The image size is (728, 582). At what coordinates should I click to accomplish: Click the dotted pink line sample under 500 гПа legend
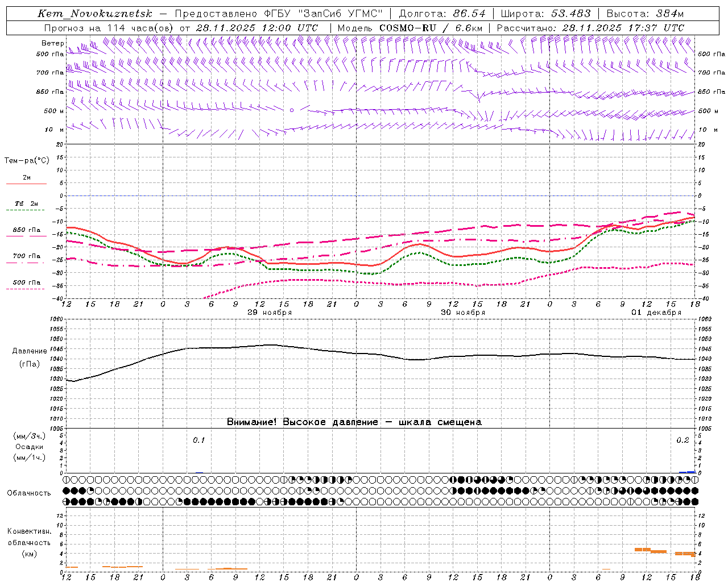click(26, 289)
